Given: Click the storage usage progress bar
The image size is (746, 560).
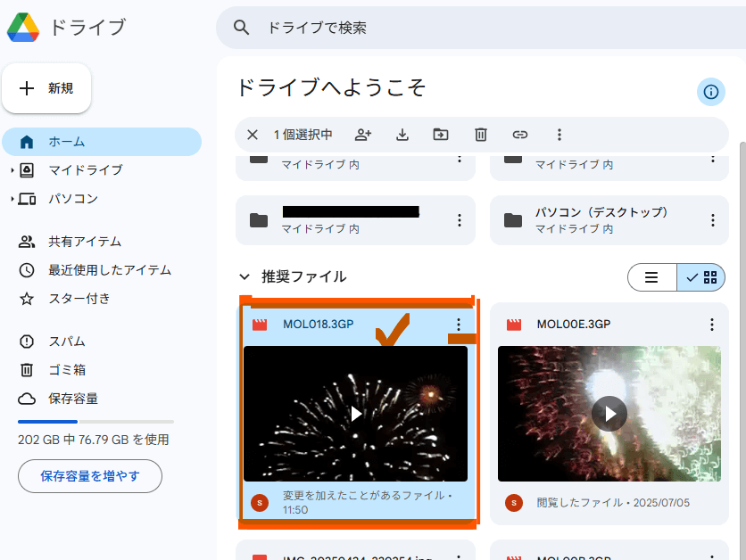Looking at the screenshot, I should coord(95,422).
